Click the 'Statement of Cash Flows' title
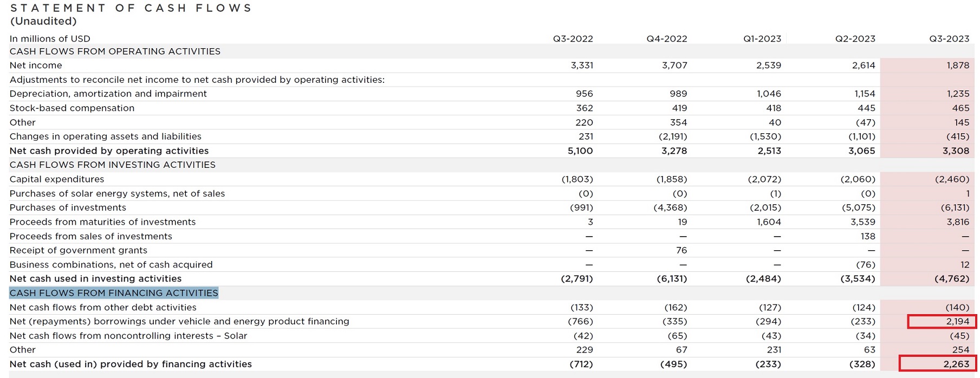This screenshot has height=378, width=980. tap(131, 8)
